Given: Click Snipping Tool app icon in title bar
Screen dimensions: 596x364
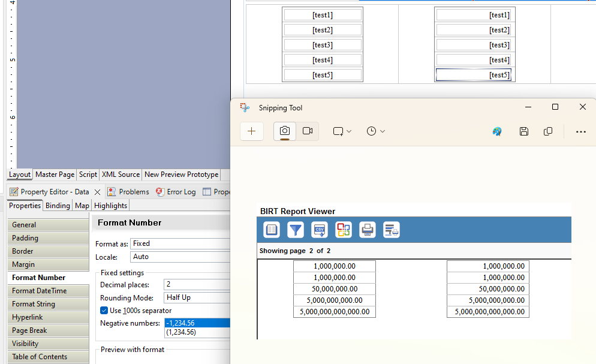Looking at the screenshot, I should pos(245,107).
